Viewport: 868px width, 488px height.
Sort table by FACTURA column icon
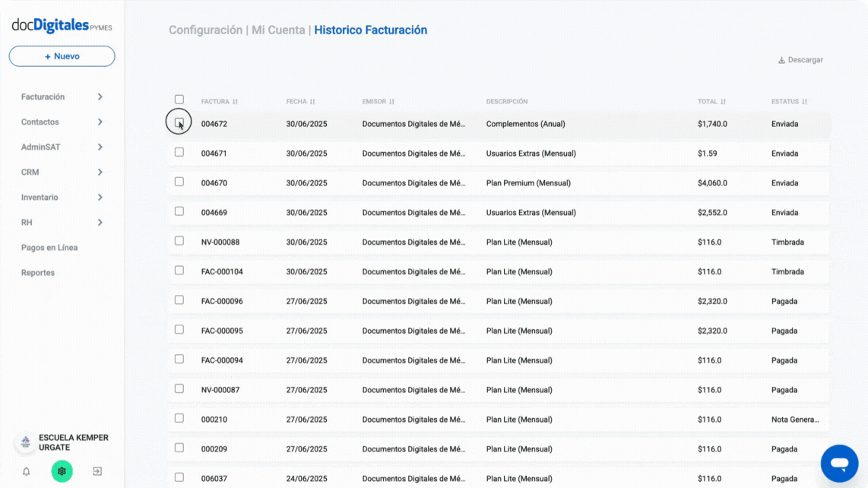[x=236, y=101]
